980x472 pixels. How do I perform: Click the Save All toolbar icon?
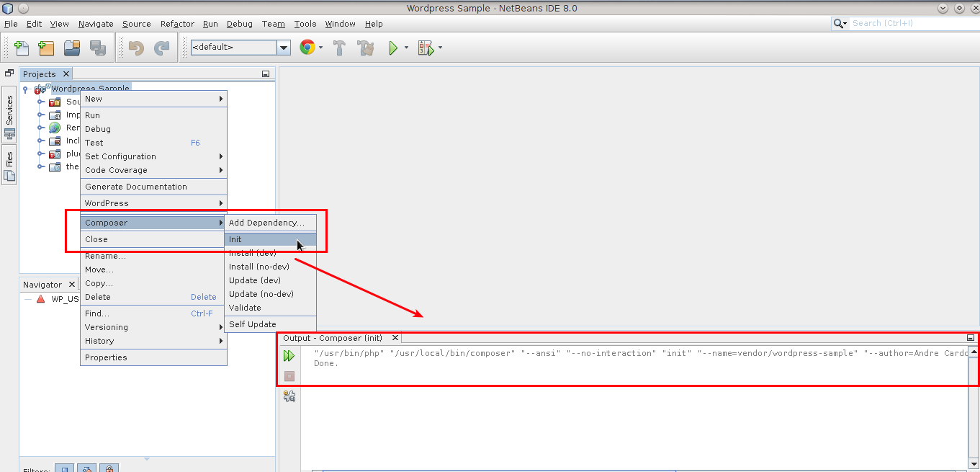coord(98,48)
